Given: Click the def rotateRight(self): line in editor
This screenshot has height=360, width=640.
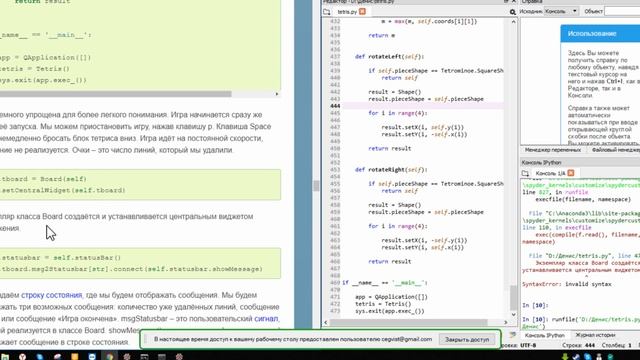Looking at the screenshot, I should (391, 170).
